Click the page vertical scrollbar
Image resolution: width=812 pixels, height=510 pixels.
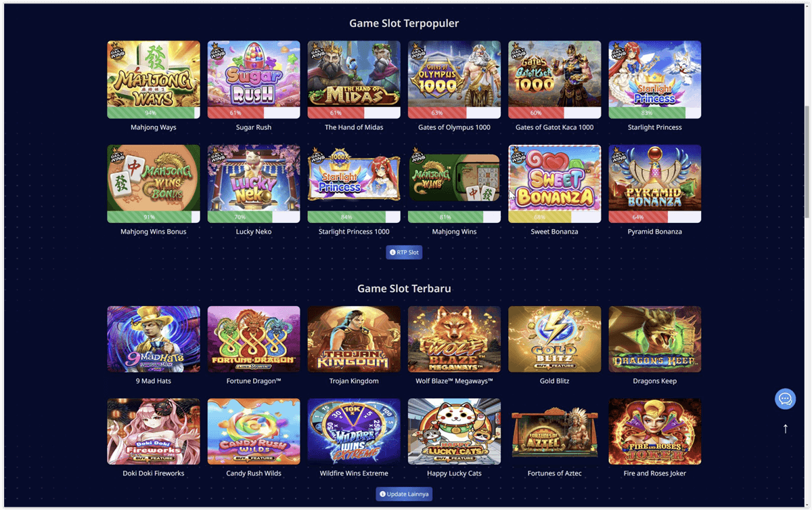click(806, 161)
